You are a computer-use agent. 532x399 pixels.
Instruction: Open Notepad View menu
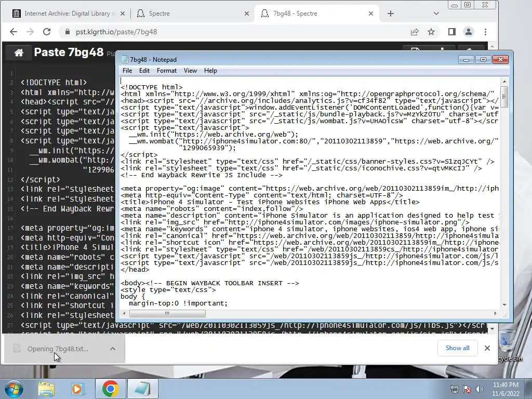(190, 71)
